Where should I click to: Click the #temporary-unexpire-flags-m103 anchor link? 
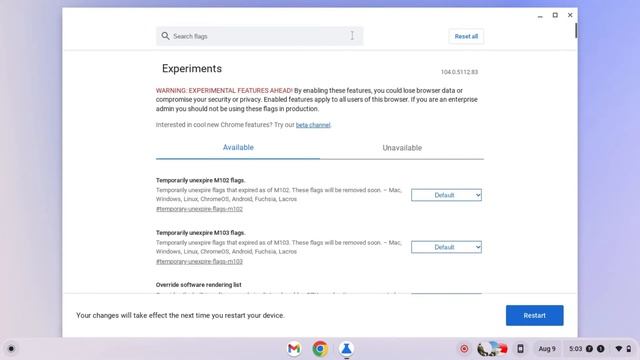pos(199,261)
